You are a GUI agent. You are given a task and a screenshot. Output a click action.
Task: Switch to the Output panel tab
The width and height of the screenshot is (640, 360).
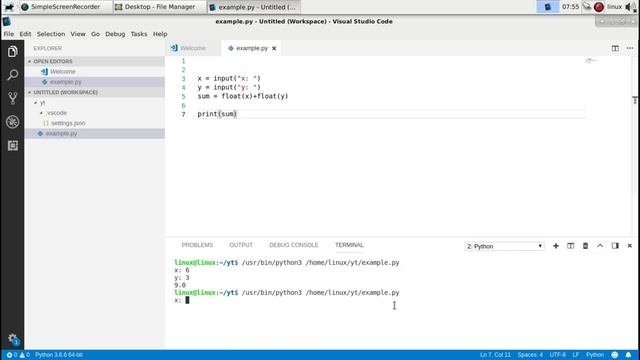point(241,245)
